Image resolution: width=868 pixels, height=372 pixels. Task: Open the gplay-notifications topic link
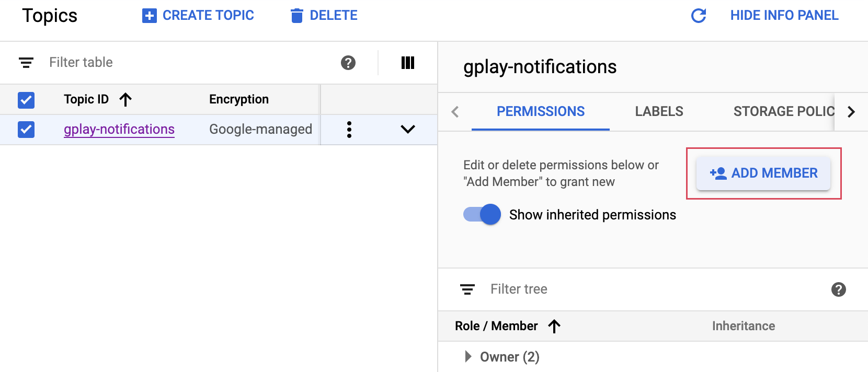click(119, 130)
